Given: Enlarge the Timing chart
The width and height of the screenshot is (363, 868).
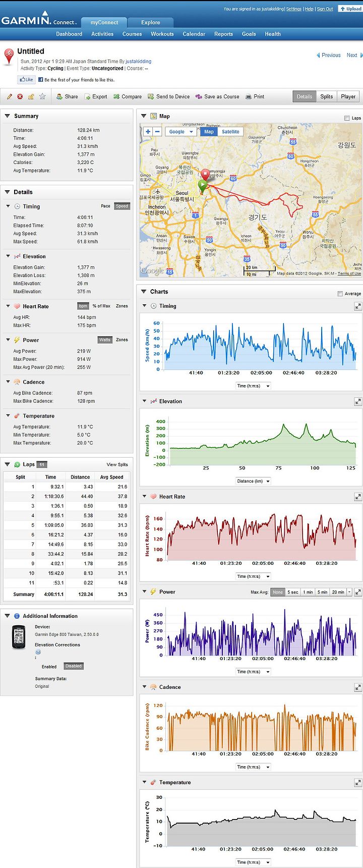Looking at the screenshot, I should coord(357,306).
